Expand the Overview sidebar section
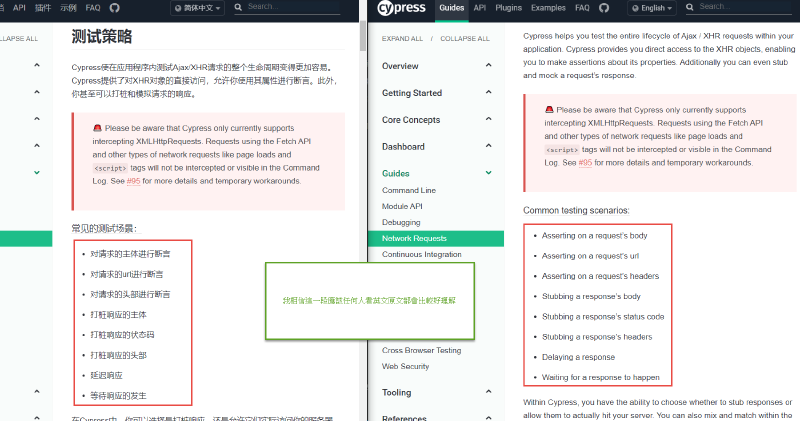Screen dimensions: 800x421 click(x=489, y=66)
